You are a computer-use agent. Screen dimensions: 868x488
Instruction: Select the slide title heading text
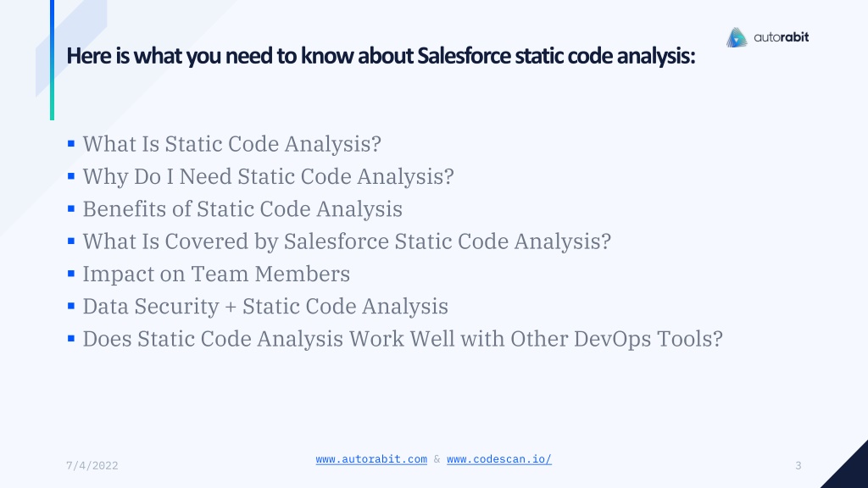381,56
